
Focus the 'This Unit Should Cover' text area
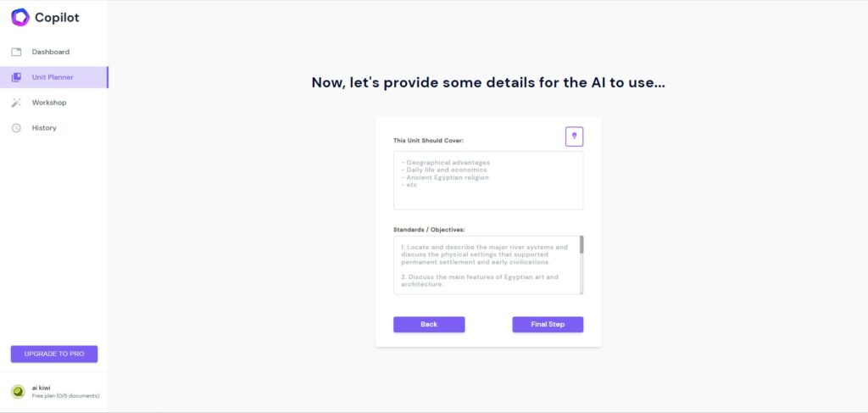point(488,181)
